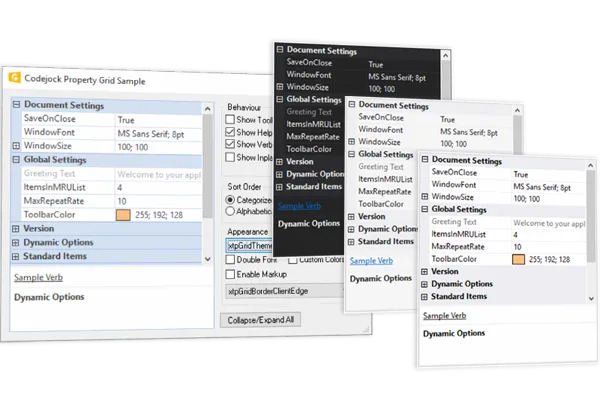The image size is (600, 400).
Task: Select SaveOnClose row in the dark grid
Action: pos(363,63)
